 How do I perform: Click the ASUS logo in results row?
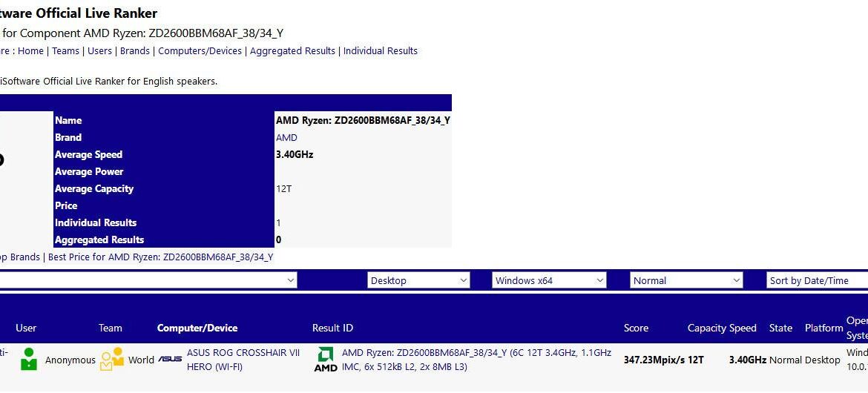point(170,360)
